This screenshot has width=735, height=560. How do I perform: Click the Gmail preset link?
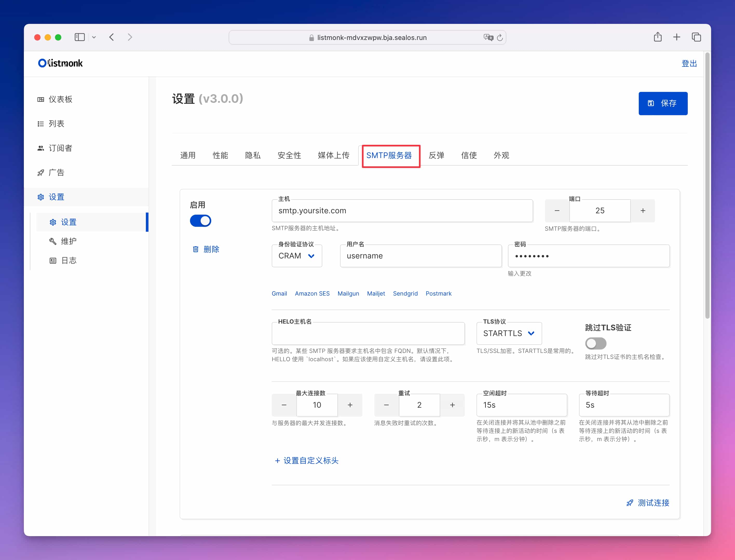(x=279, y=293)
